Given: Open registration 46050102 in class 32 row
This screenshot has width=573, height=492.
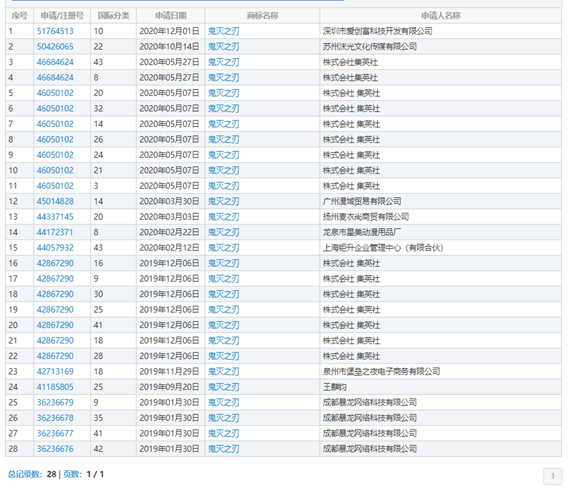Looking at the screenshot, I should [55, 109].
